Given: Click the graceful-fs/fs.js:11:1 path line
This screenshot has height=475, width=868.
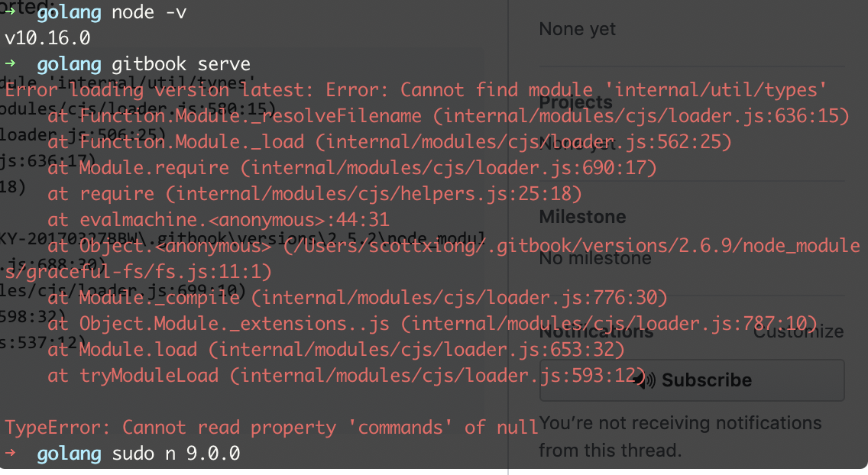Looking at the screenshot, I should click(138, 272).
